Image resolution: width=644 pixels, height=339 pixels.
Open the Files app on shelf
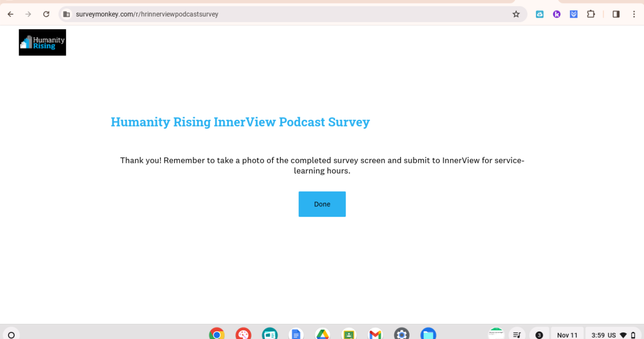pos(428,334)
